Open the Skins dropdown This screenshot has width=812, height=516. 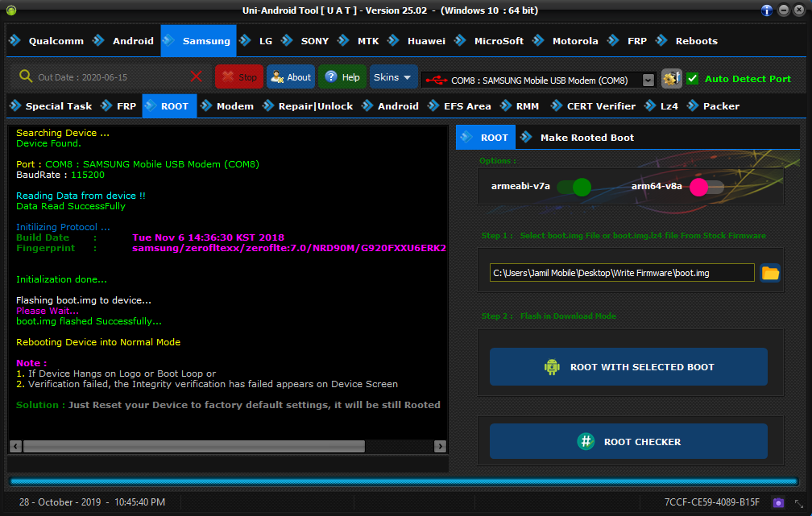[x=394, y=77]
